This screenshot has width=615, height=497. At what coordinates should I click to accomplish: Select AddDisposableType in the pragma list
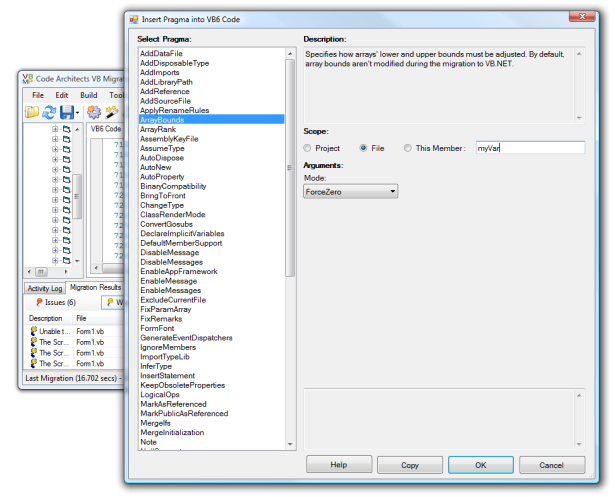[211, 63]
